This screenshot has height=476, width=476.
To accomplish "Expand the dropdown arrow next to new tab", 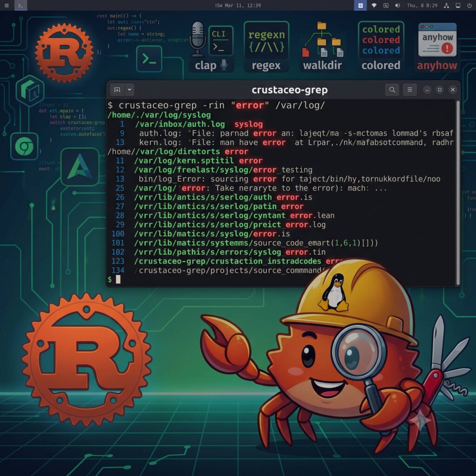I will click(129, 90).
